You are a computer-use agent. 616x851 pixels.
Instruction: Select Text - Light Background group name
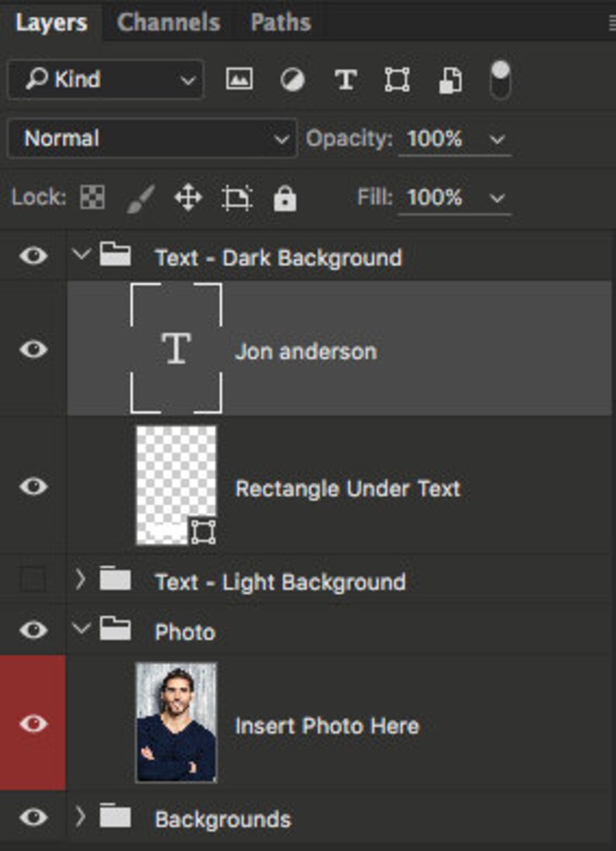(281, 583)
